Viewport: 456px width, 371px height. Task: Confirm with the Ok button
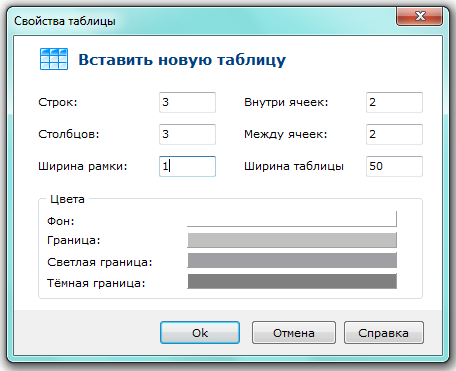pyautogui.click(x=200, y=332)
